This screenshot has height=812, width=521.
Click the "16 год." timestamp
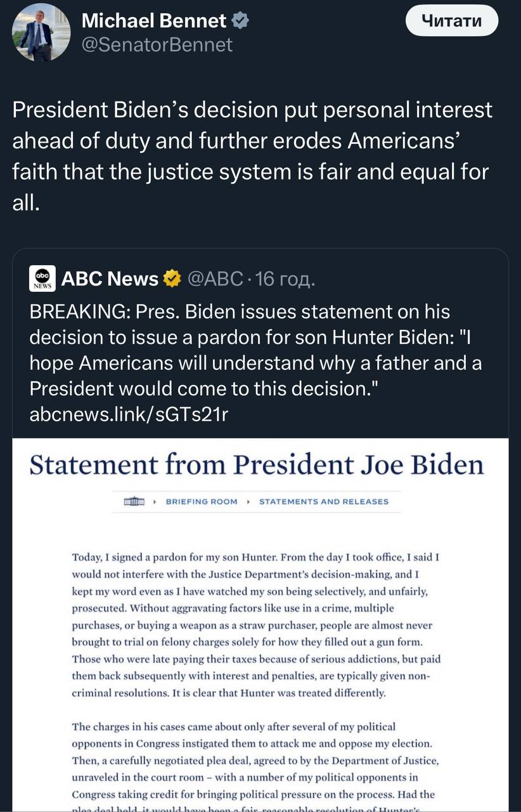[x=285, y=278]
